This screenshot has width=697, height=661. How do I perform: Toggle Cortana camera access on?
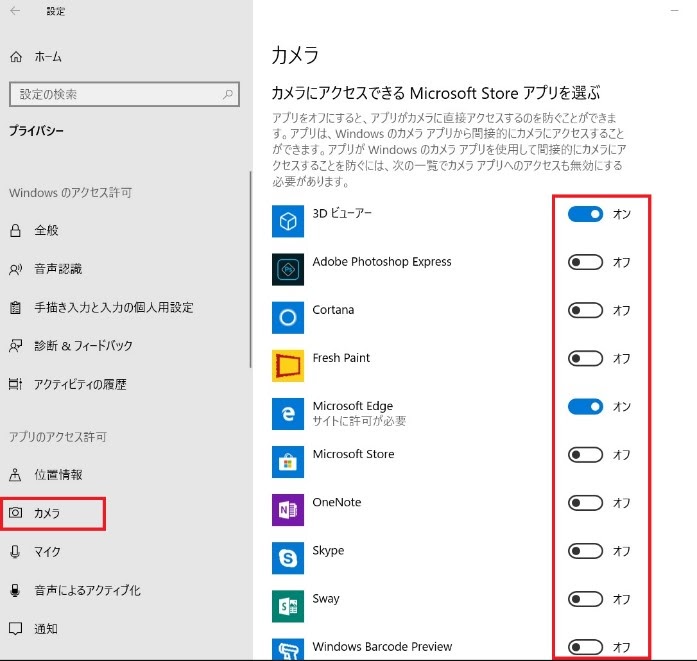[x=585, y=310]
